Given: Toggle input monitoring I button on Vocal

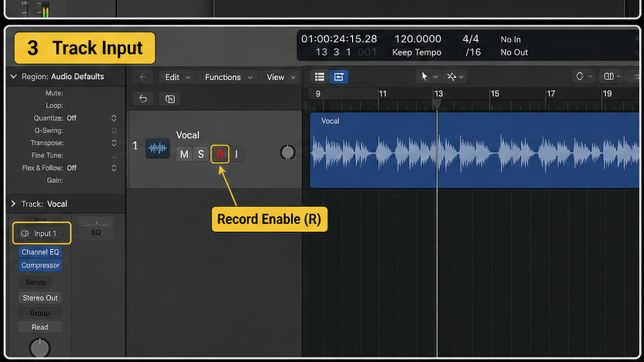Looking at the screenshot, I should tap(236, 154).
